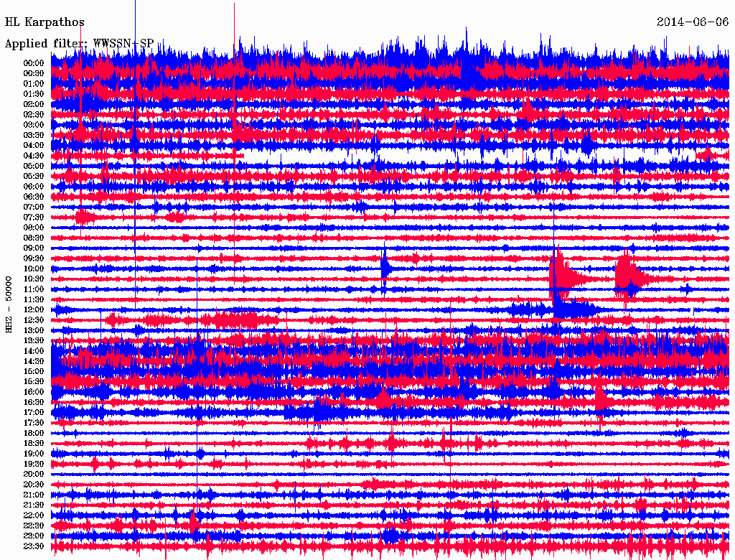
Task: Click the vertical axis label 'HHZ - 50000'
Action: (9, 304)
